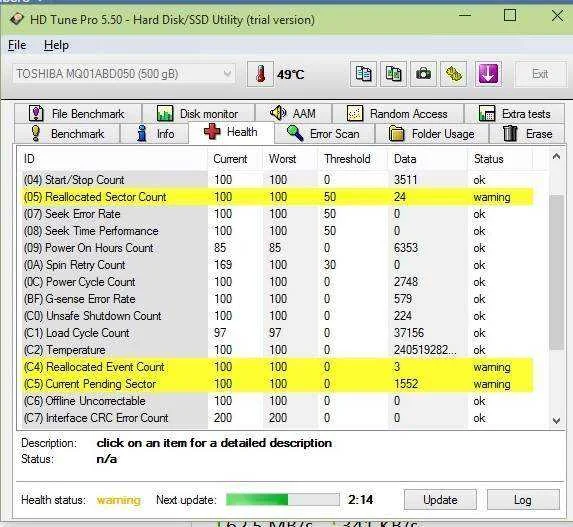Click the Update button
573x527 pixels.
(440, 500)
